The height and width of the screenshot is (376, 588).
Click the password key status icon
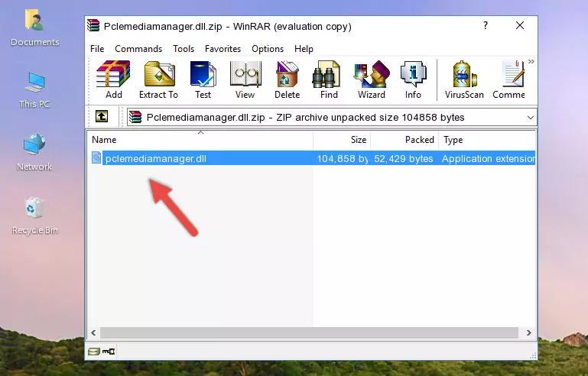click(109, 352)
